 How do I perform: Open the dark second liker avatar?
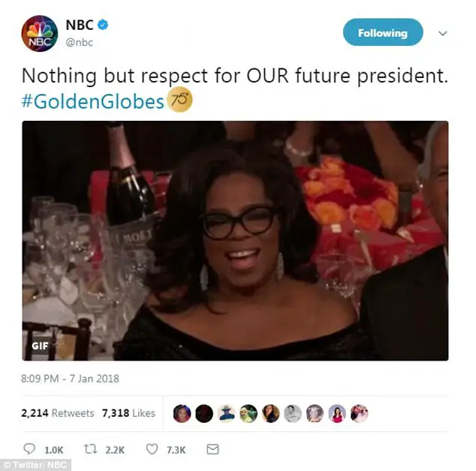tap(204, 413)
